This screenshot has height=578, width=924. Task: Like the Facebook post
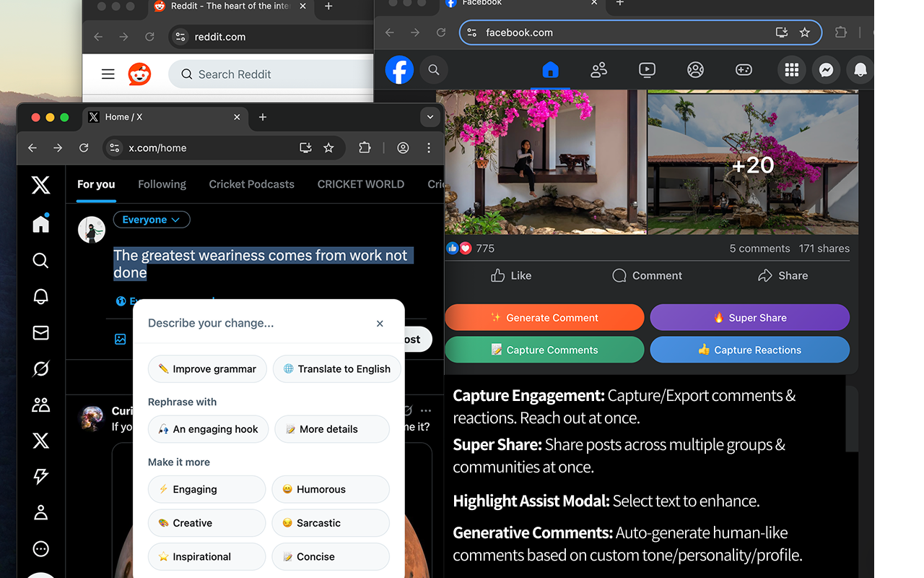click(x=511, y=275)
